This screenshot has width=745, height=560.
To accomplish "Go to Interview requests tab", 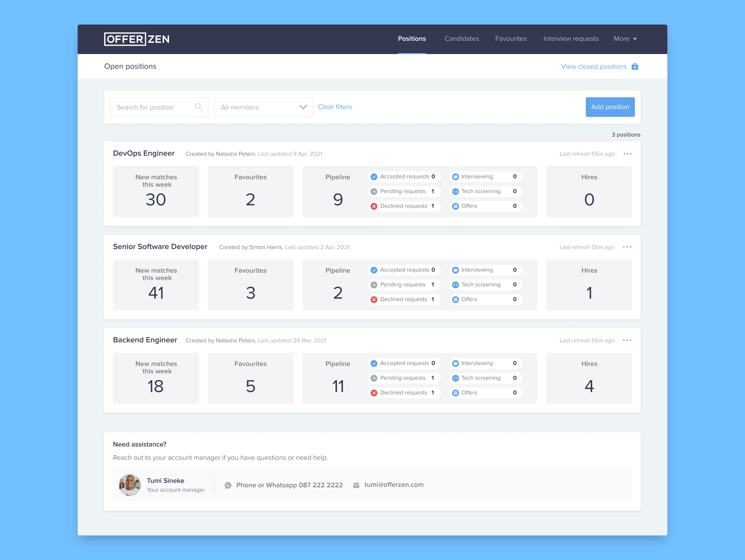I will [x=571, y=39].
